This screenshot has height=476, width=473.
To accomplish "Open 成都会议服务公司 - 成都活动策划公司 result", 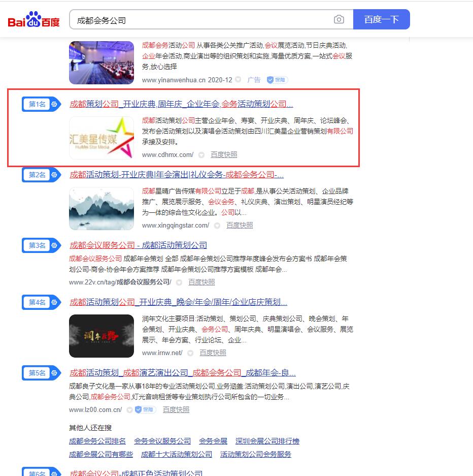I will 138,245.
